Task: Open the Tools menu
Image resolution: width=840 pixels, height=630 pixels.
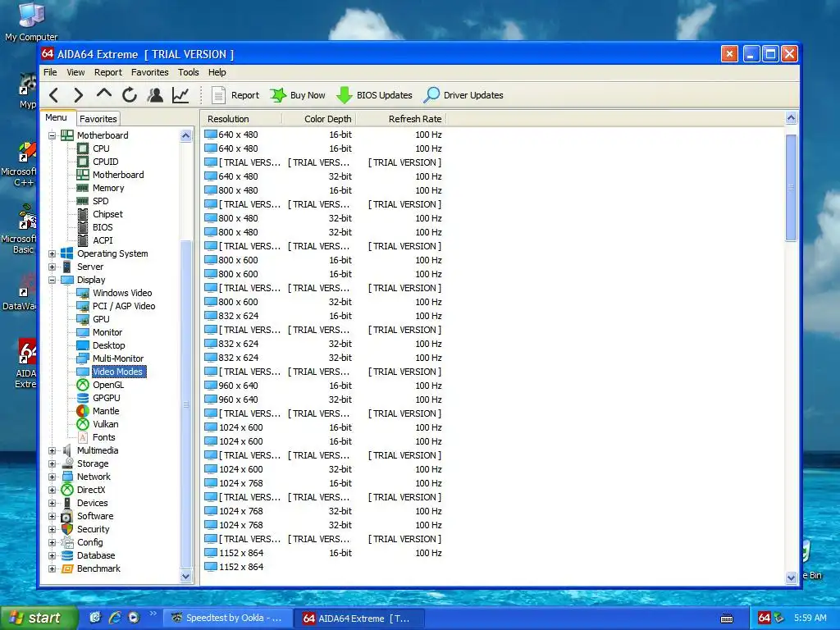Action: (189, 72)
